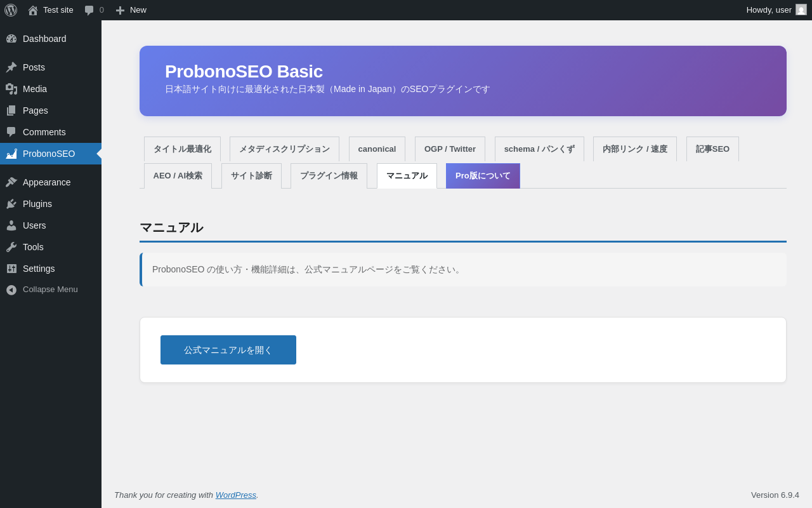Open the Media library icon

pyautogui.click(x=11, y=89)
